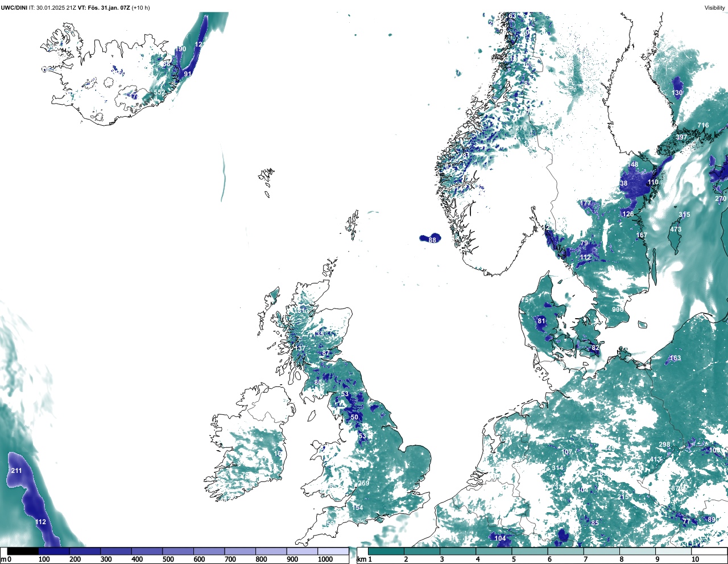
Task: Click the 500–600 m legend swatch
Action: click(178, 551)
